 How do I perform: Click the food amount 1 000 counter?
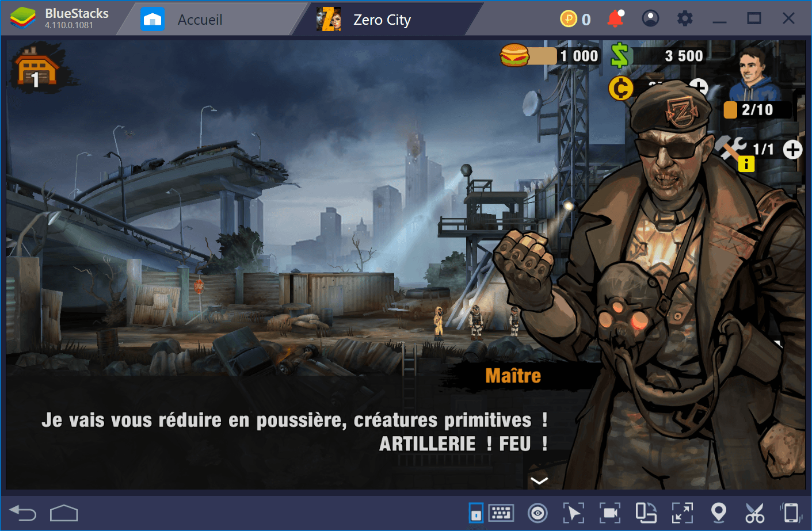(579, 56)
